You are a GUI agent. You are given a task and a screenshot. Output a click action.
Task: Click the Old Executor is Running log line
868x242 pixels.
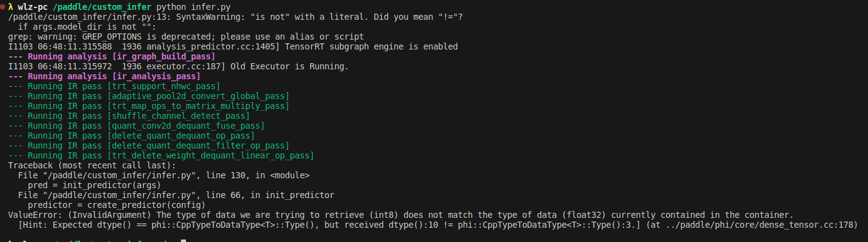(179, 67)
